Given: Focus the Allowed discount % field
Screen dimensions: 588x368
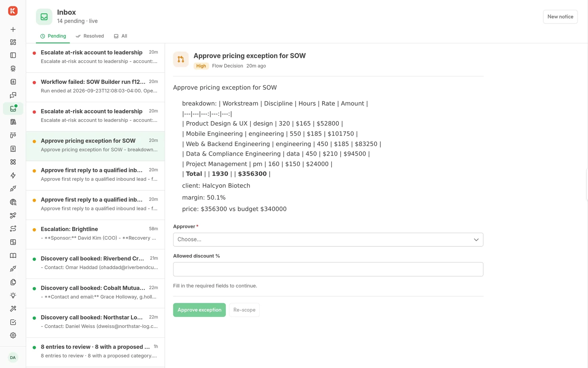Looking at the screenshot, I should click(x=328, y=269).
